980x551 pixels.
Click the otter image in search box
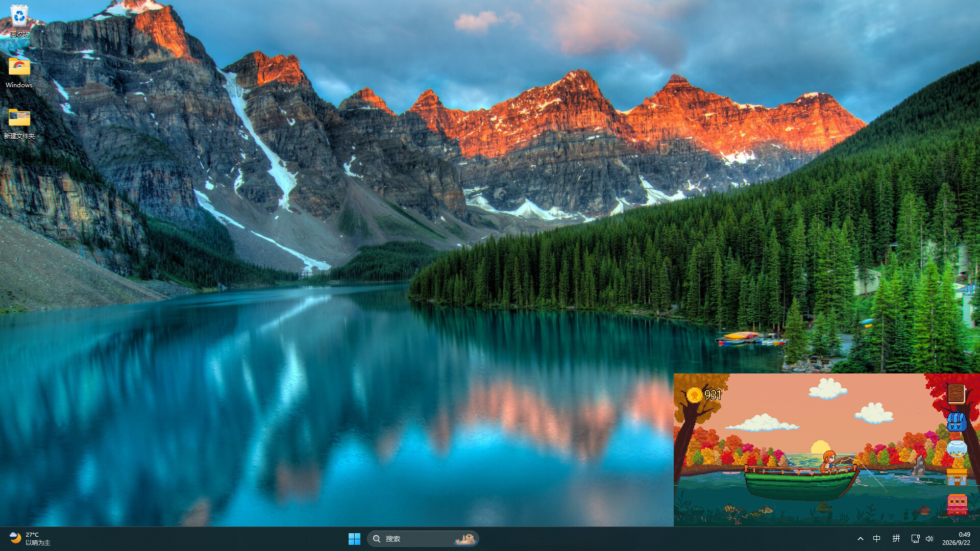pos(464,539)
